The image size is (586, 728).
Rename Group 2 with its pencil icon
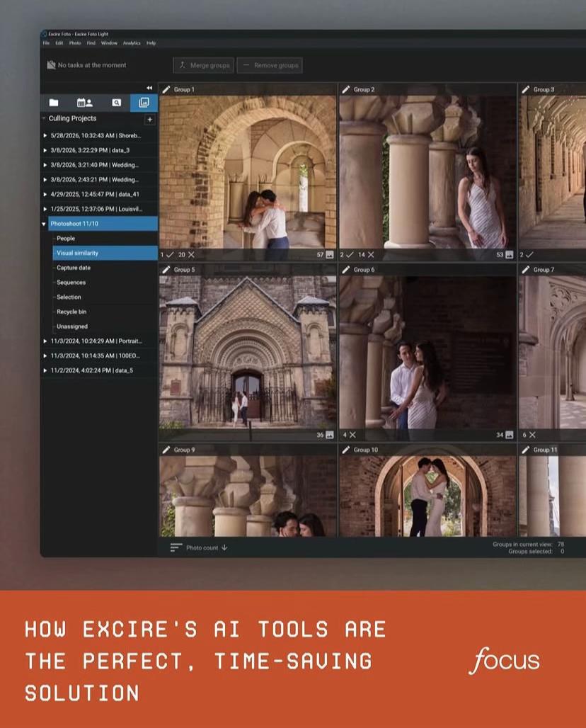click(345, 89)
